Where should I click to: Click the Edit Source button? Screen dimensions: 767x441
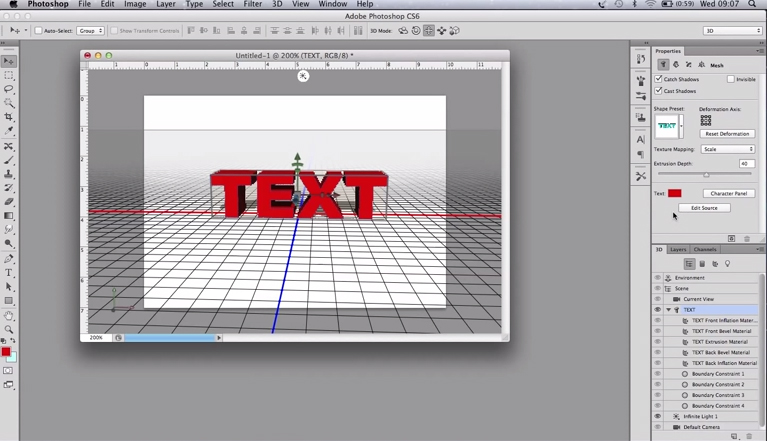tap(704, 208)
